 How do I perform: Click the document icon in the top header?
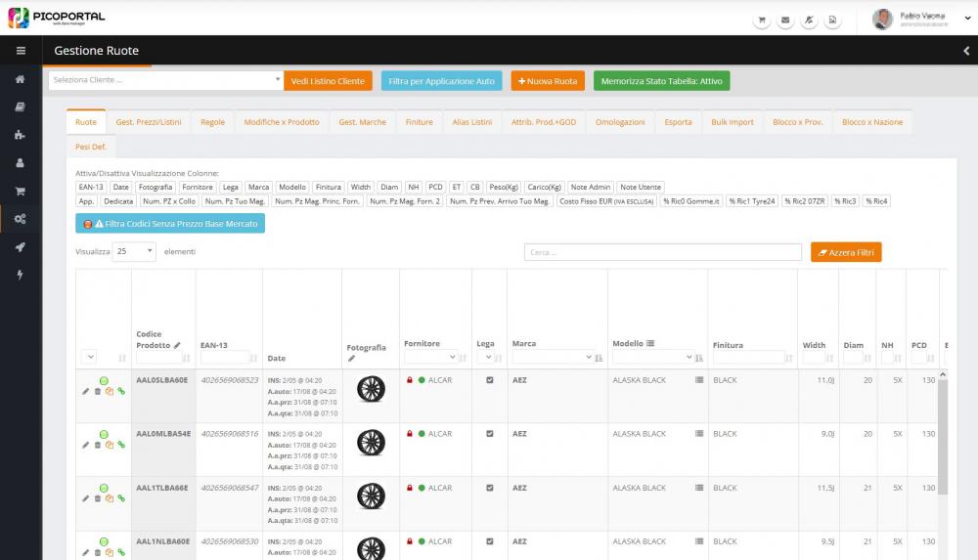pyautogui.click(x=832, y=20)
